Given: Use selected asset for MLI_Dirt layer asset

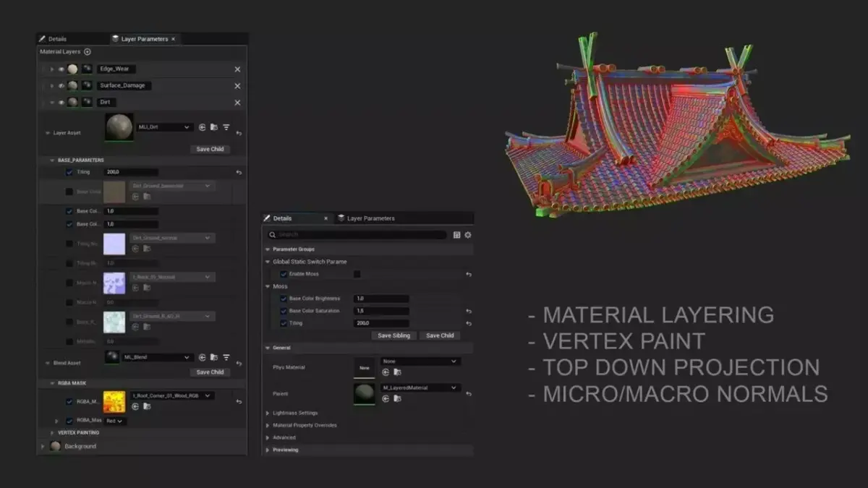Looking at the screenshot, I should tap(202, 127).
